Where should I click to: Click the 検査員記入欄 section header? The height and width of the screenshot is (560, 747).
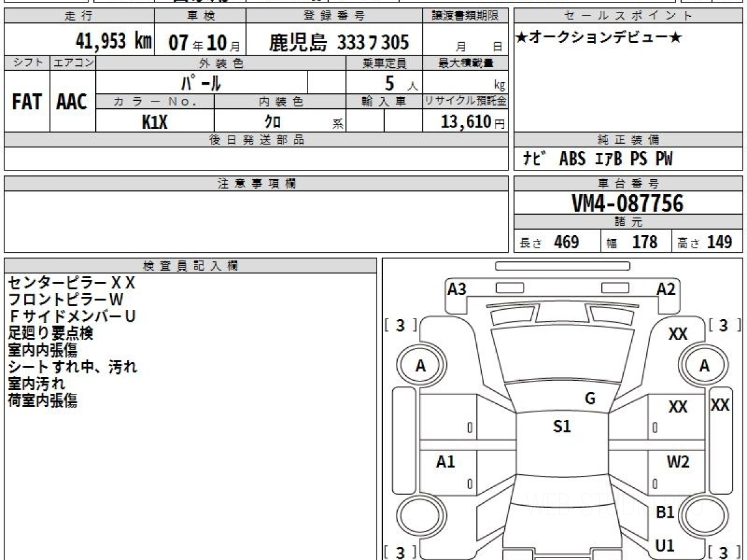pos(190,266)
